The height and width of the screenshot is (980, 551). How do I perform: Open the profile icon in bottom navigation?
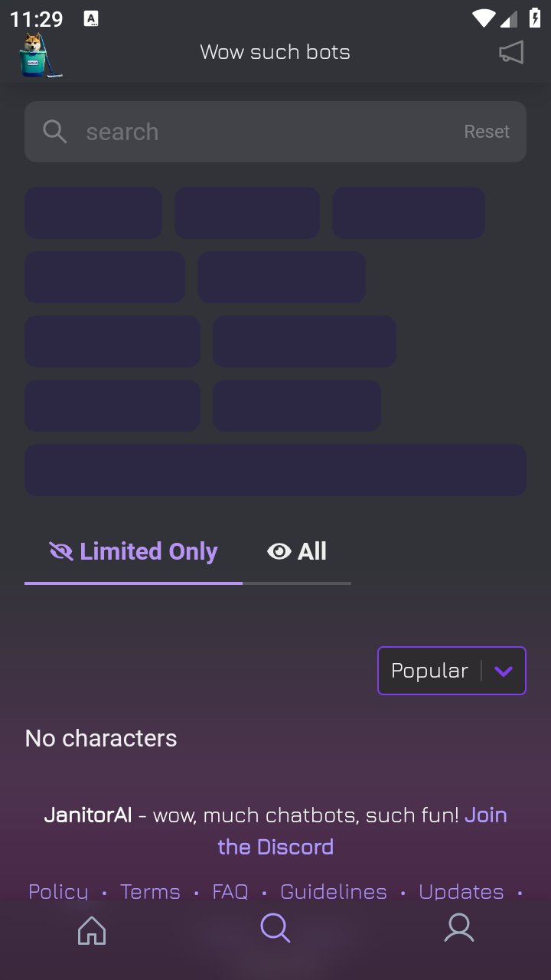[459, 928]
